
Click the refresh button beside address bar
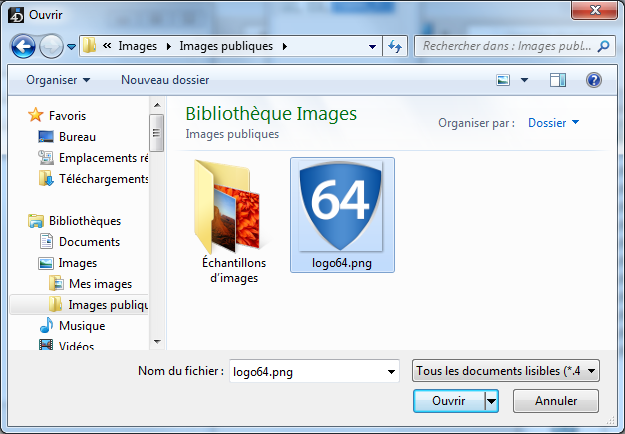395,46
